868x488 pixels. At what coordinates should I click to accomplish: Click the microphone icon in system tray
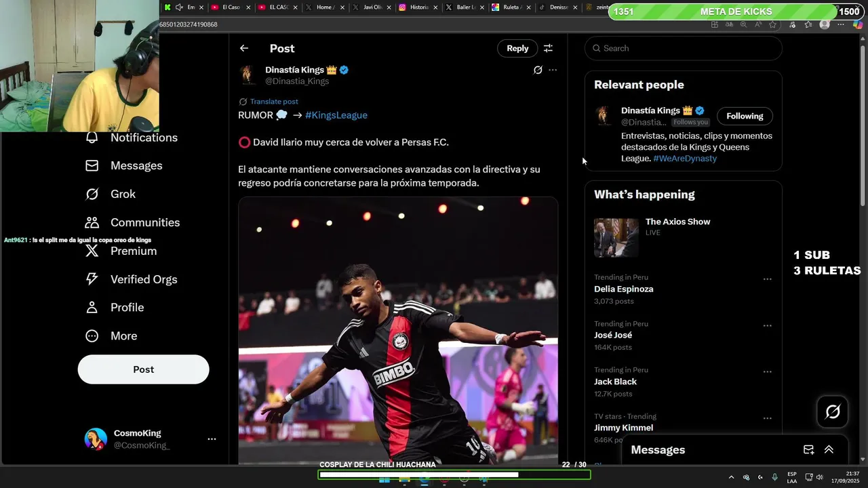(x=774, y=477)
